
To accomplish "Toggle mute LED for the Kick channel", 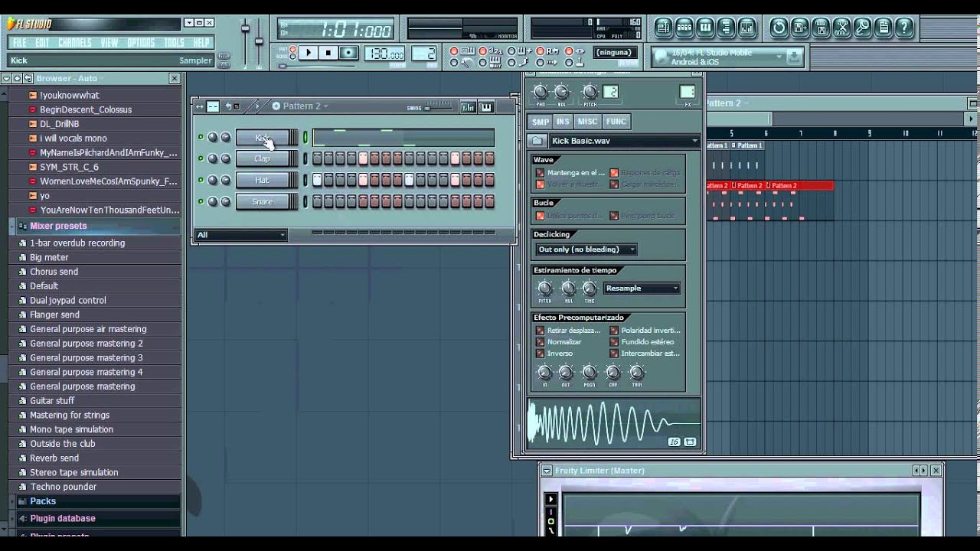I will 201,138.
